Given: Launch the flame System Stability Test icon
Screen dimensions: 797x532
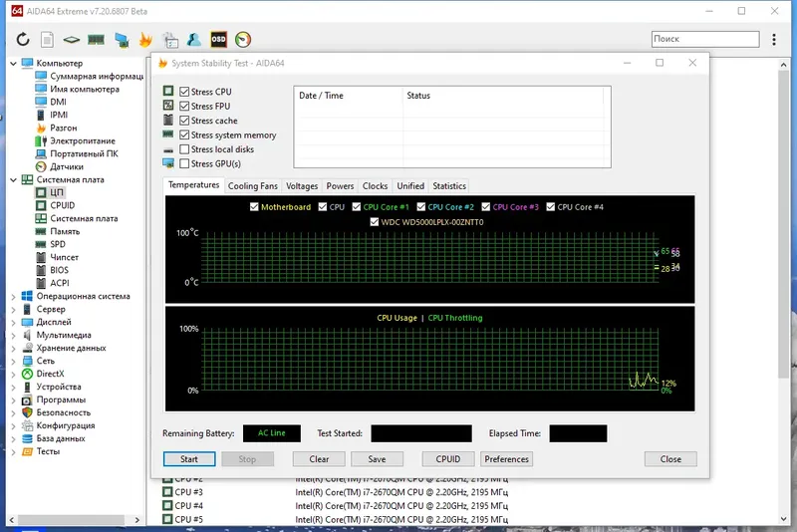Looking at the screenshot, I should (x=145, y=39).
